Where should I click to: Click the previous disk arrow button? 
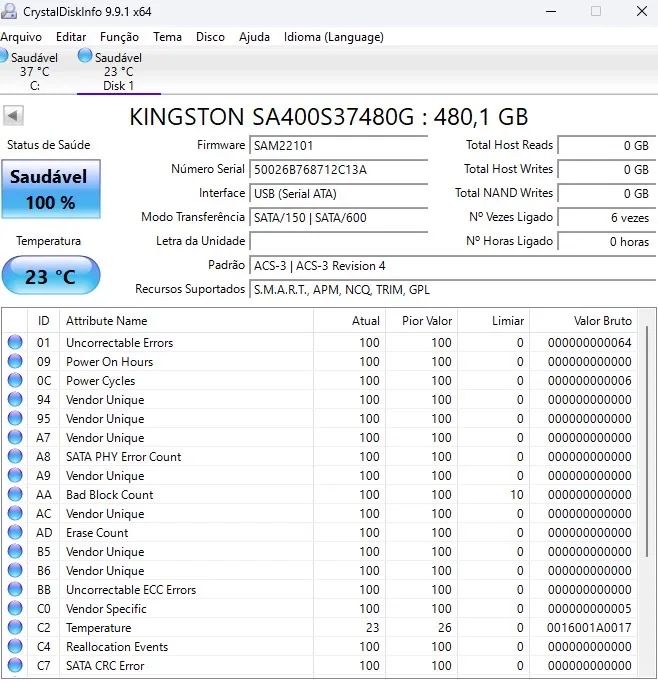(13, 116)
